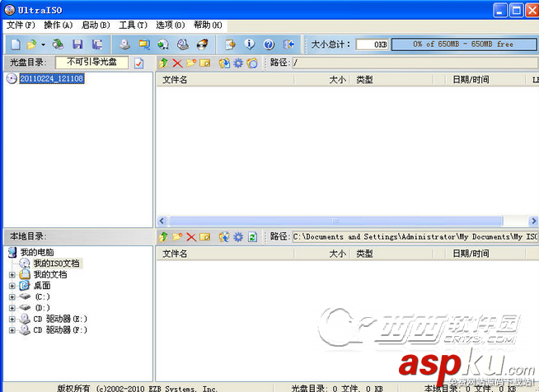Click the disc directory 路径 path field
This screenshot has width=539, height=392.
[415, 63]
